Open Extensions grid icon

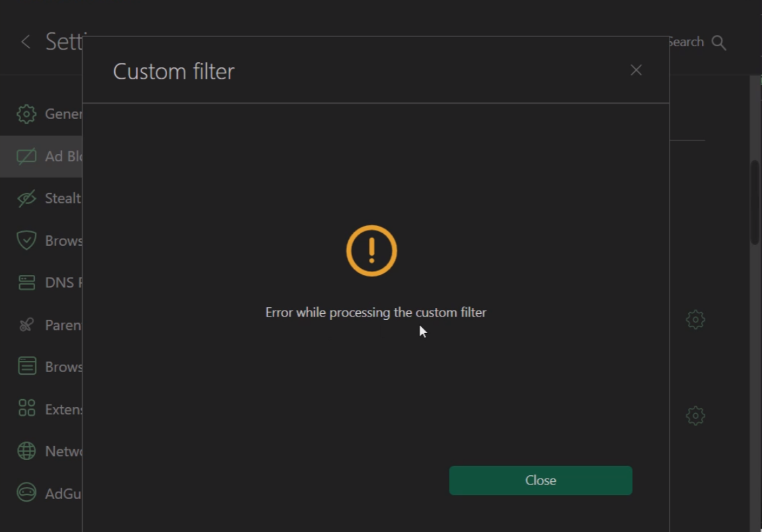click(x=26, y=408)
